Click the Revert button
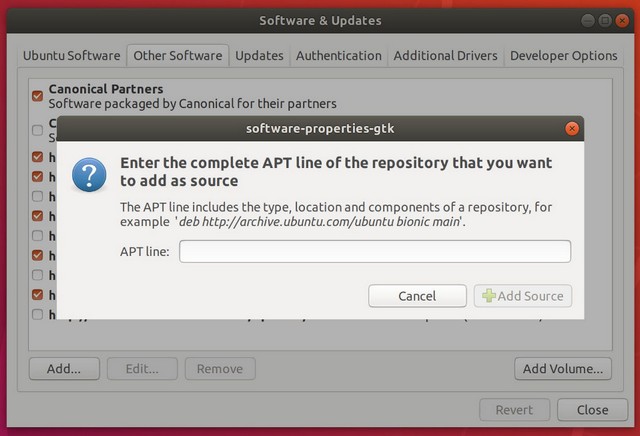The height and width of the screenshot is (436, 640). 514,410
